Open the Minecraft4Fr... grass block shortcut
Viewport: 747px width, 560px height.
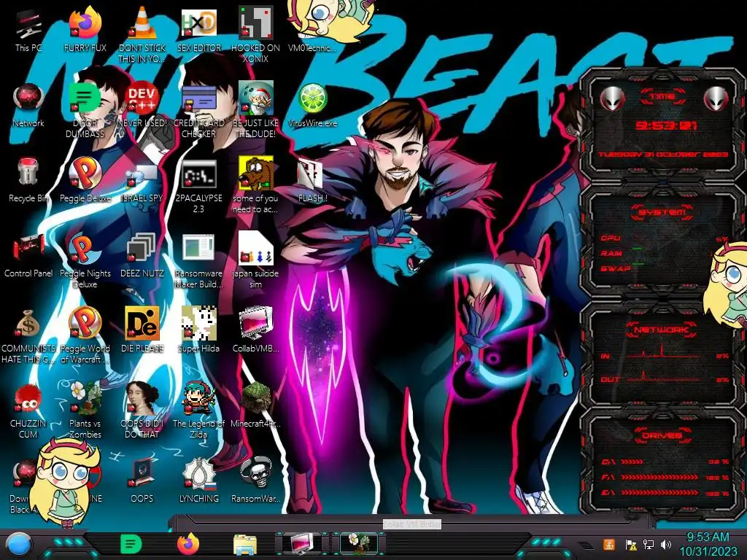[x=255, y=406]
